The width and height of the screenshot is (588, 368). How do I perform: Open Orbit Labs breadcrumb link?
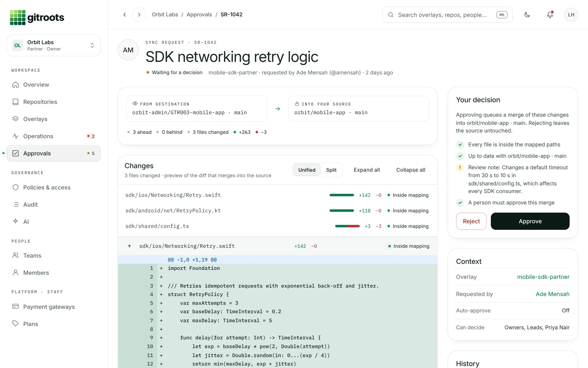coord(165,15)
